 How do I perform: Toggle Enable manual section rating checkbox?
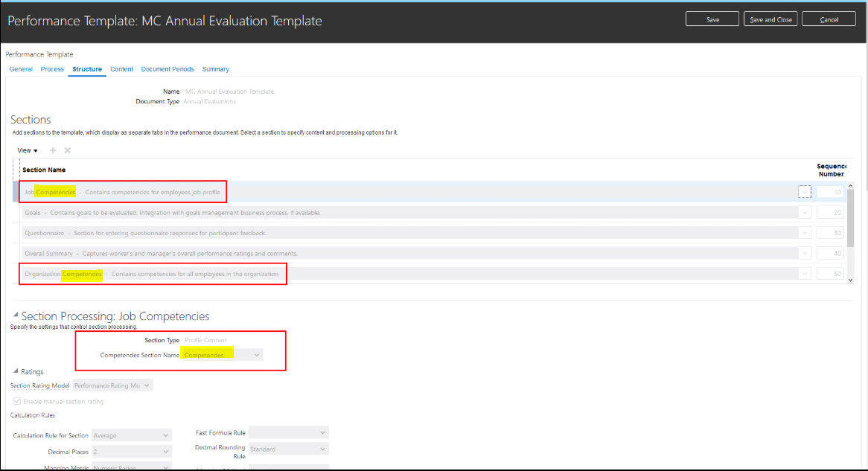pos(16,400)
